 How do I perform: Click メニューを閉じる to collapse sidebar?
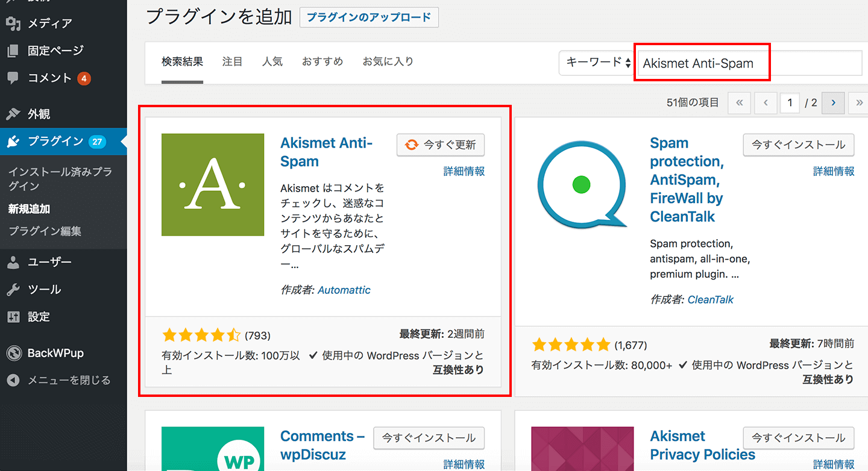coord(69,381)
